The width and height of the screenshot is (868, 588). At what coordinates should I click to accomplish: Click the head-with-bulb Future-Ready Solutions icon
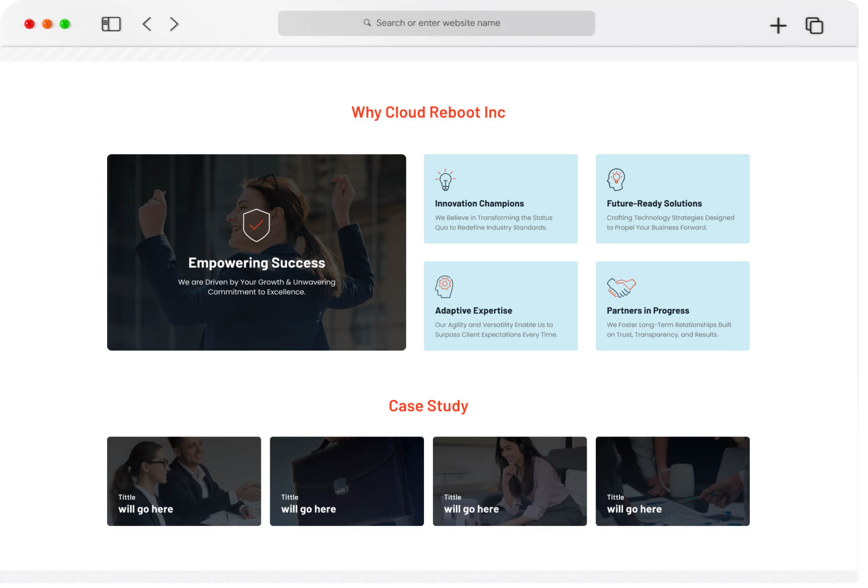pos(615,180)
